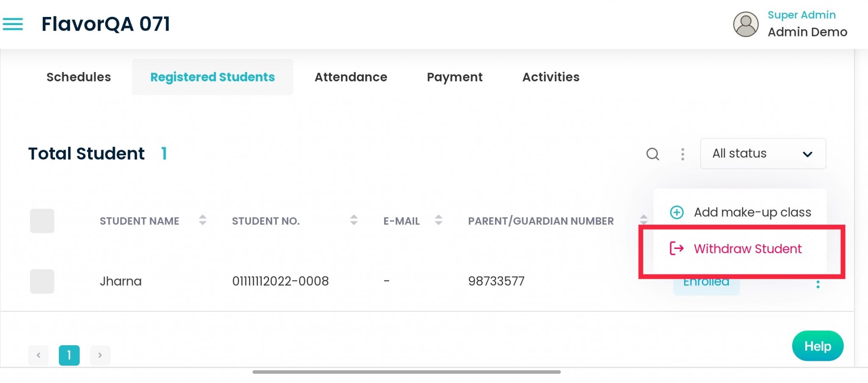The image size is (868, 383).
Task: Open the hamburger navigation menu
Action: (x=13, y=24)
